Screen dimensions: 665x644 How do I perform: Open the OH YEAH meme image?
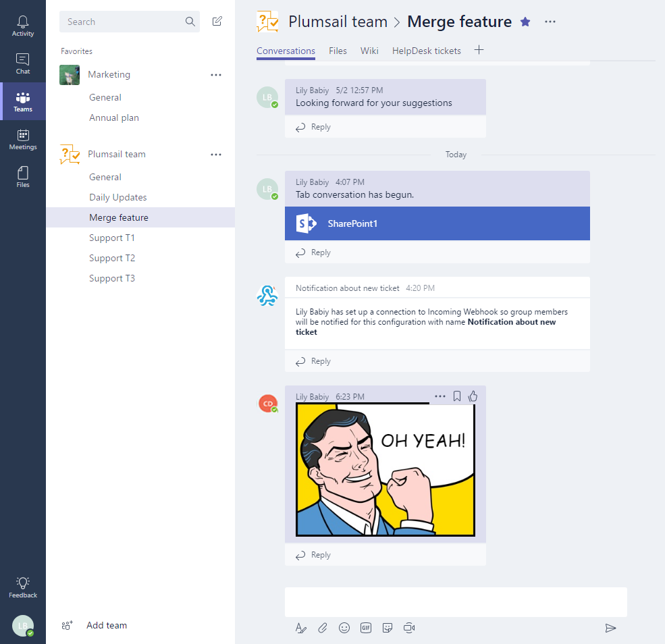coord(385,470)
